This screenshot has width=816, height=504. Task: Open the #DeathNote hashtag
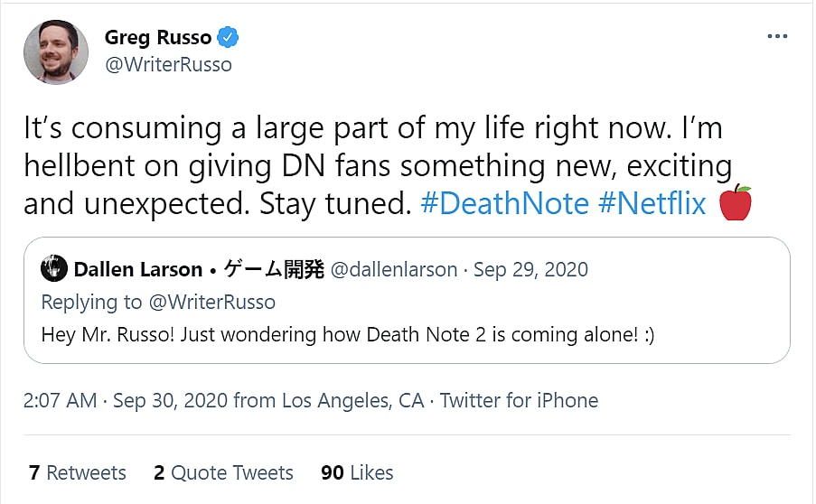click(x=505, y=204)
